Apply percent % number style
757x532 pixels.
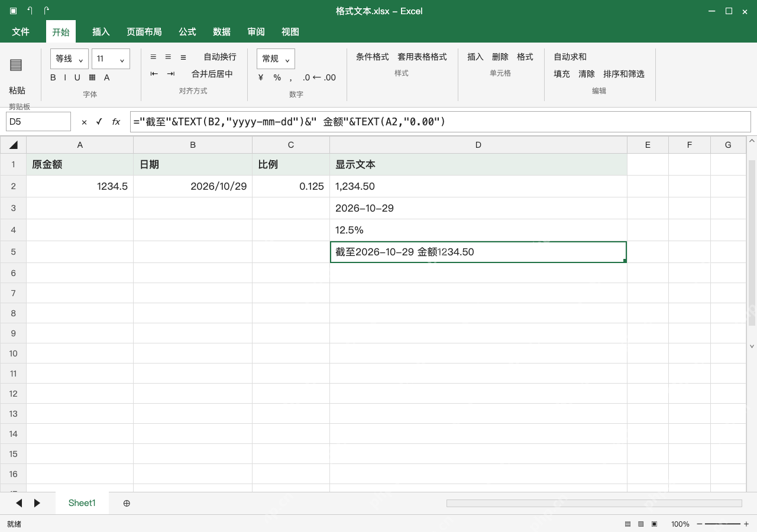coord(277,77)
